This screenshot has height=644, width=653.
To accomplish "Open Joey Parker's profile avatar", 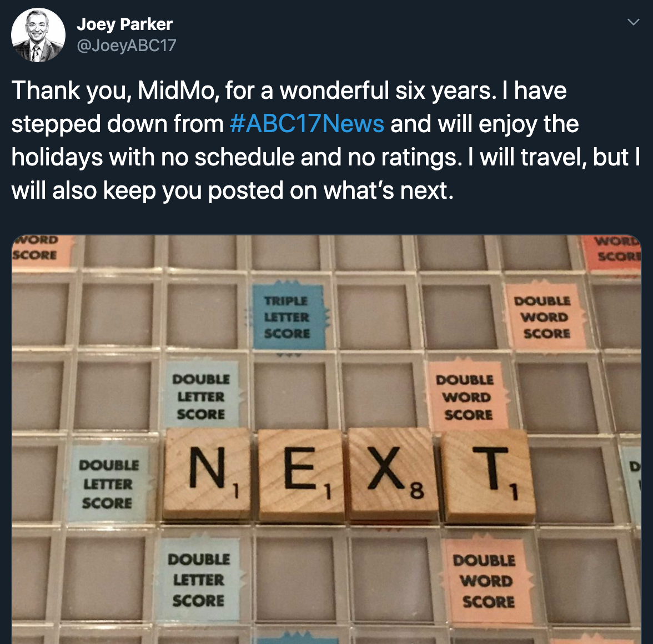I will 38,34.
